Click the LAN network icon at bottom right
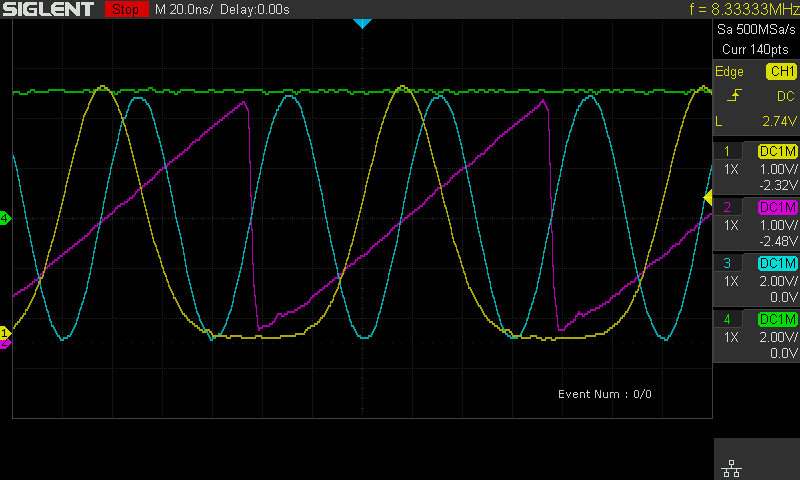Viewport: 800px width, 480px height. pos(732,468)
